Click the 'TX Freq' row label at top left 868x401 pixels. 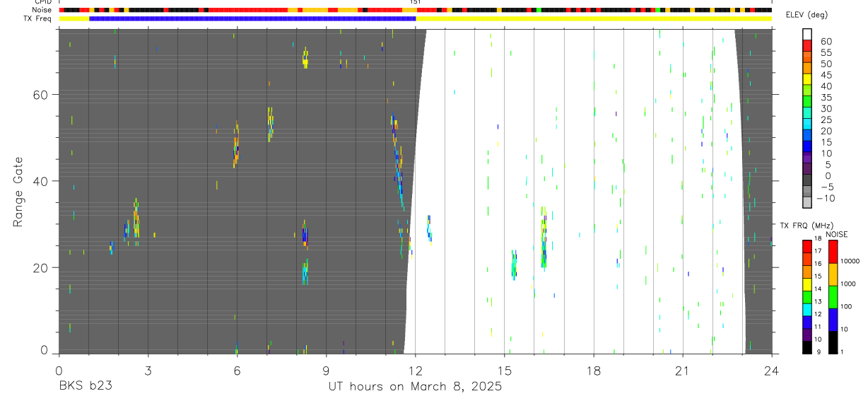tap(38, 18)
